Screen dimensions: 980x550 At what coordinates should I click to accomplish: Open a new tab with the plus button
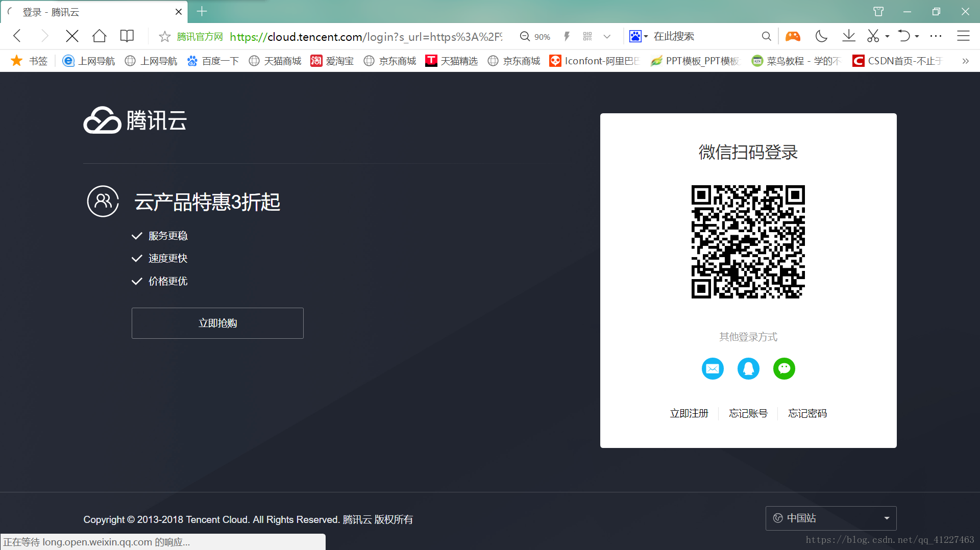coord(202,11)
